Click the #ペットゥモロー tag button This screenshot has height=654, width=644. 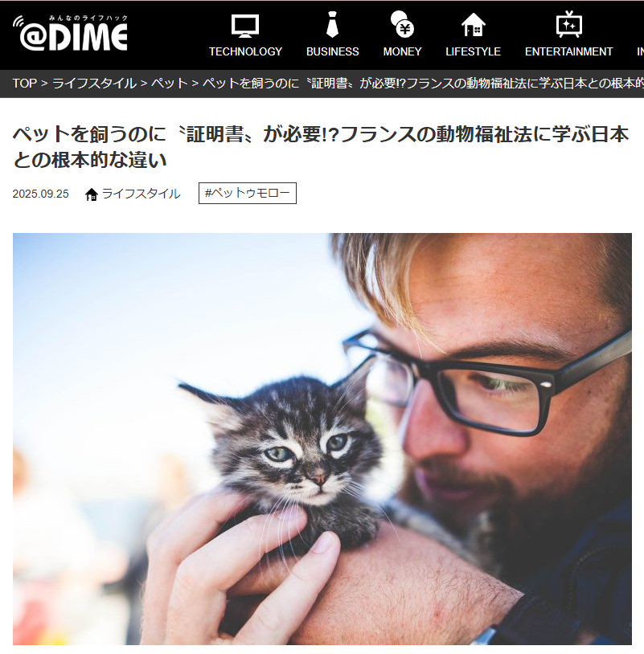coord(248,193)
